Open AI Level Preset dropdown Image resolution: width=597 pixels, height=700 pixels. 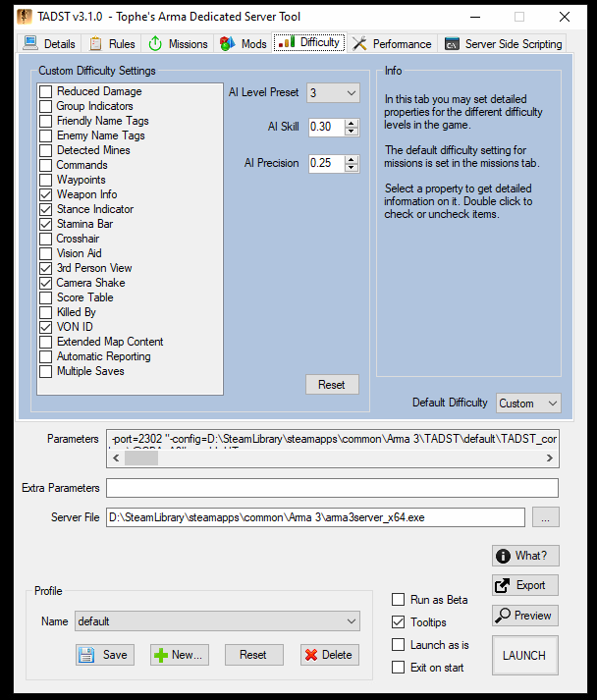(333, 93)
